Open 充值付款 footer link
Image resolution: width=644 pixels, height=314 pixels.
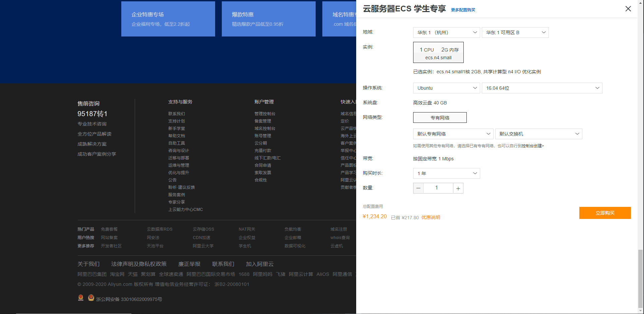point(263,151)
